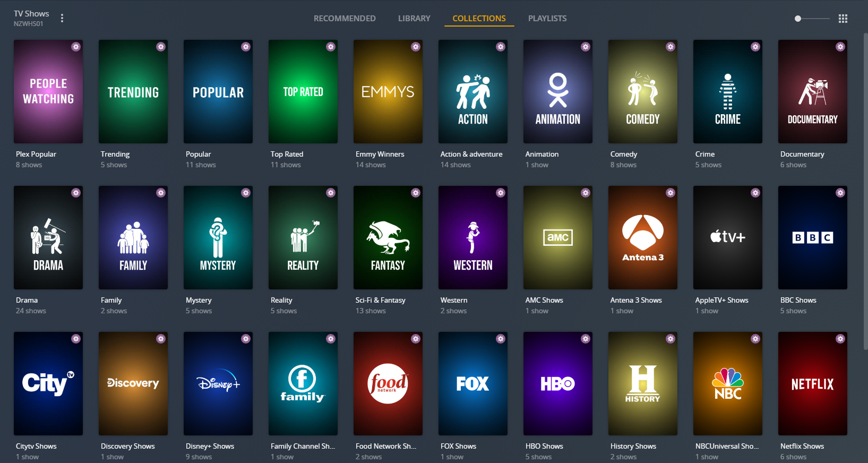Viewport: 868px width, 463px height.
Task: Click the badge icon on the Drama poster
Action: [76, 193]
